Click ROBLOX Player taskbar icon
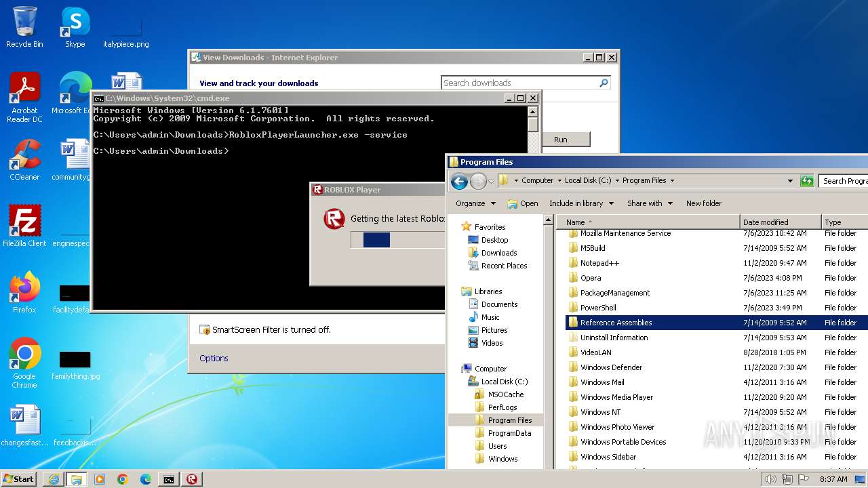 point(192,479)
